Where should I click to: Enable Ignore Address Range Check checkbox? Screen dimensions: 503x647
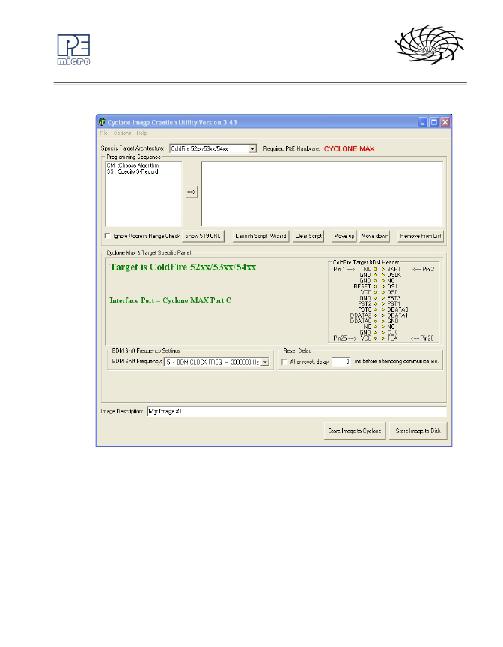(x=108, y=236)
